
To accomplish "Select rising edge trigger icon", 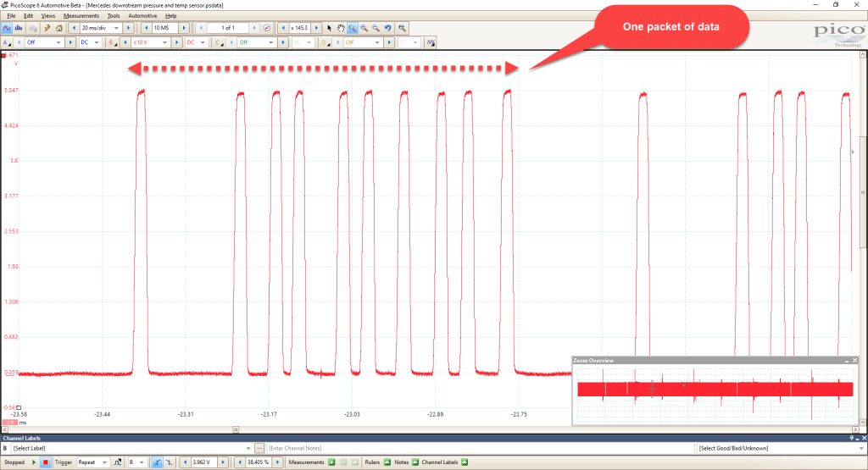I will point(157,462).
